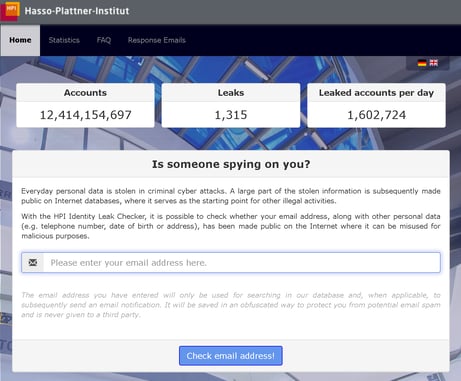The height and width of the screenshot is (381, 461).
Task: Click the paragraph starting Everyday personal data
Action: [x=231, y=196]
